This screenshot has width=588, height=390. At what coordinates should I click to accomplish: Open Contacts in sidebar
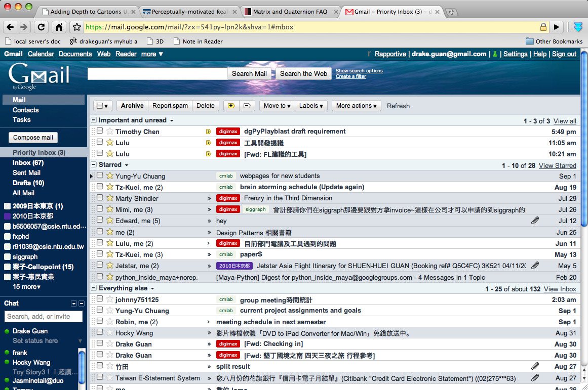25,110
